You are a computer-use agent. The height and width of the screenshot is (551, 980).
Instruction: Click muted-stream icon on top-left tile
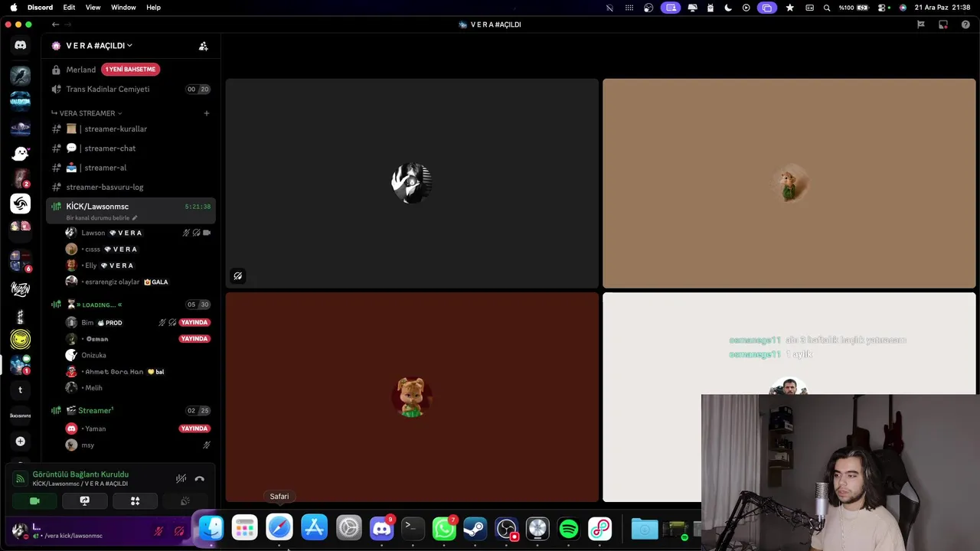pos(238,276)
